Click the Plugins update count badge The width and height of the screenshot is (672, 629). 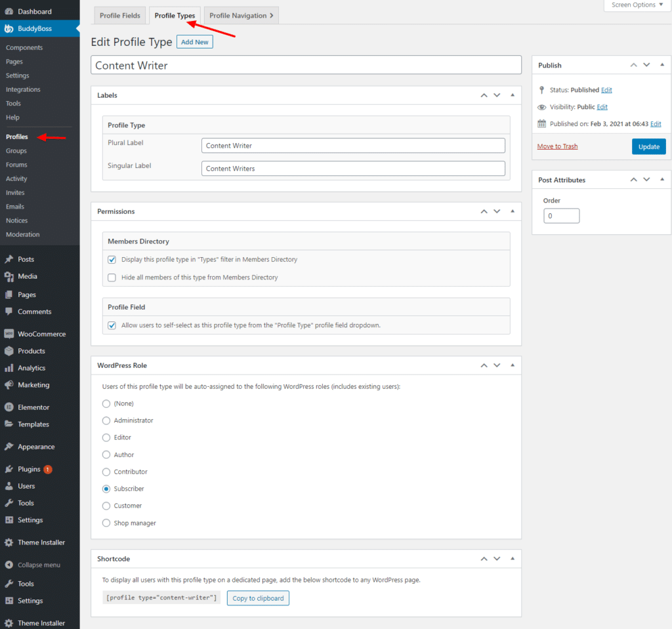[x=47, y=469]
